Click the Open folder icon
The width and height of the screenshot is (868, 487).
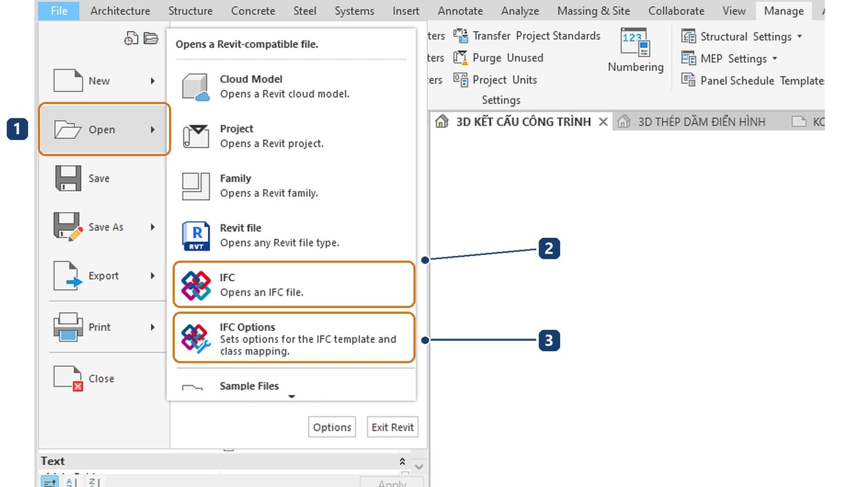[68, 130]
